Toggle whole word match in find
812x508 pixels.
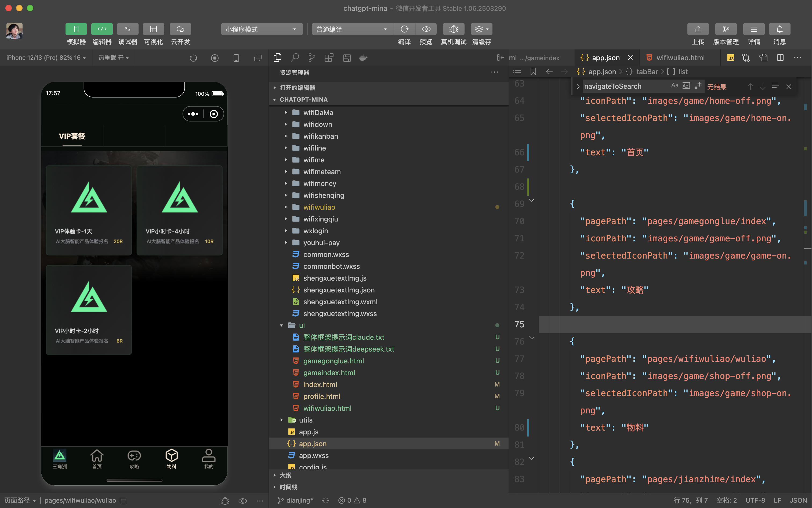point(687,86)
